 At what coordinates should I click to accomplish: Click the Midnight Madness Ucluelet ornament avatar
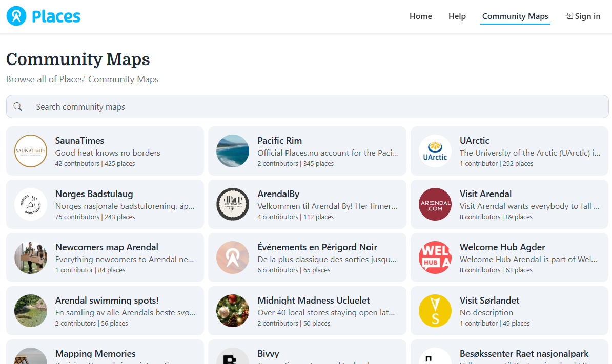233,311
